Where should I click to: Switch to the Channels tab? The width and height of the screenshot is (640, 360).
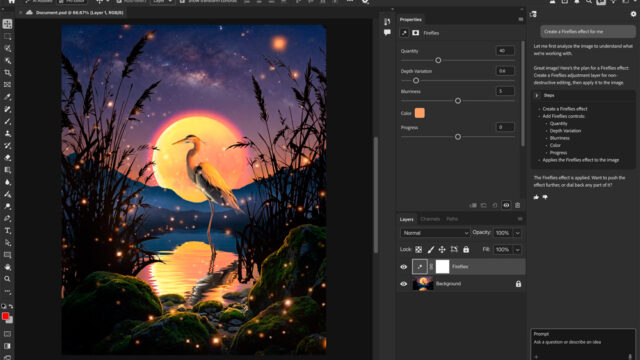(430, 219)
